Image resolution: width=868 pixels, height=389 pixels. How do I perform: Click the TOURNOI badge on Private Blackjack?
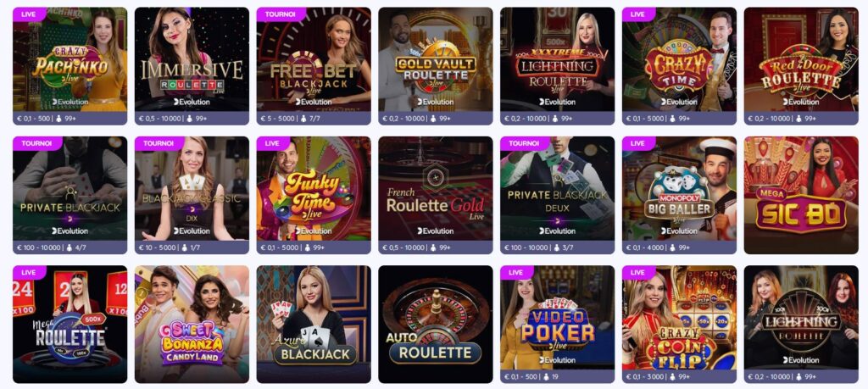point(36,143)
